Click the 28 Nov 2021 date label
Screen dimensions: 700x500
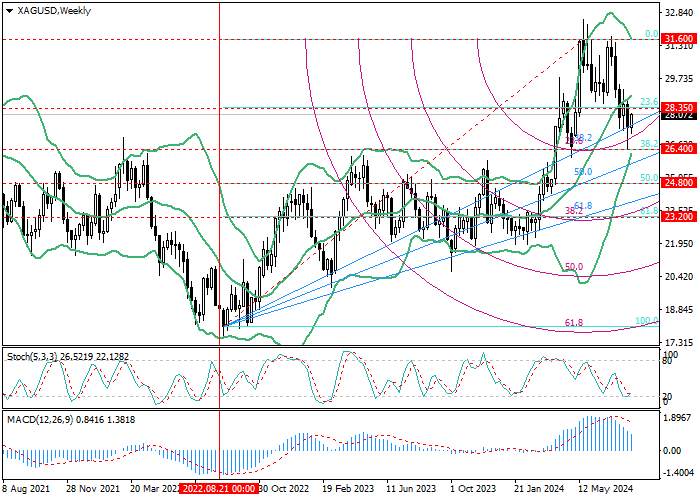coord(93,489)
